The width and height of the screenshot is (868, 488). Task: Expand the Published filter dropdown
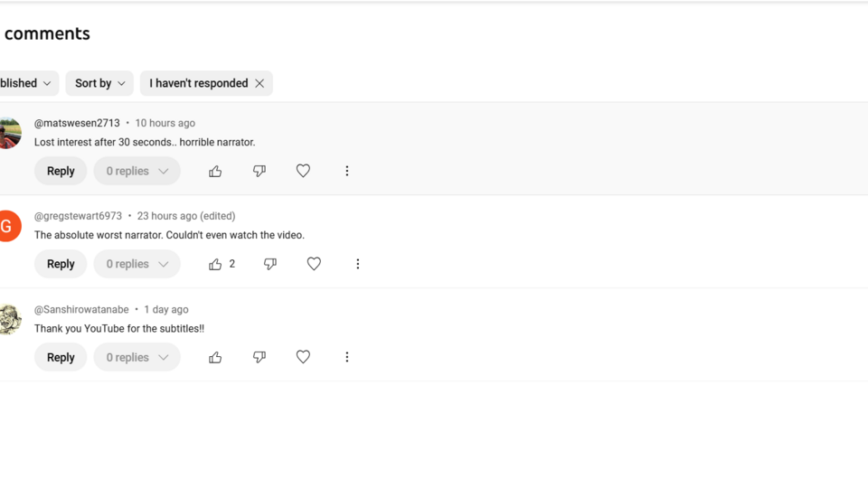pos(25,83)
